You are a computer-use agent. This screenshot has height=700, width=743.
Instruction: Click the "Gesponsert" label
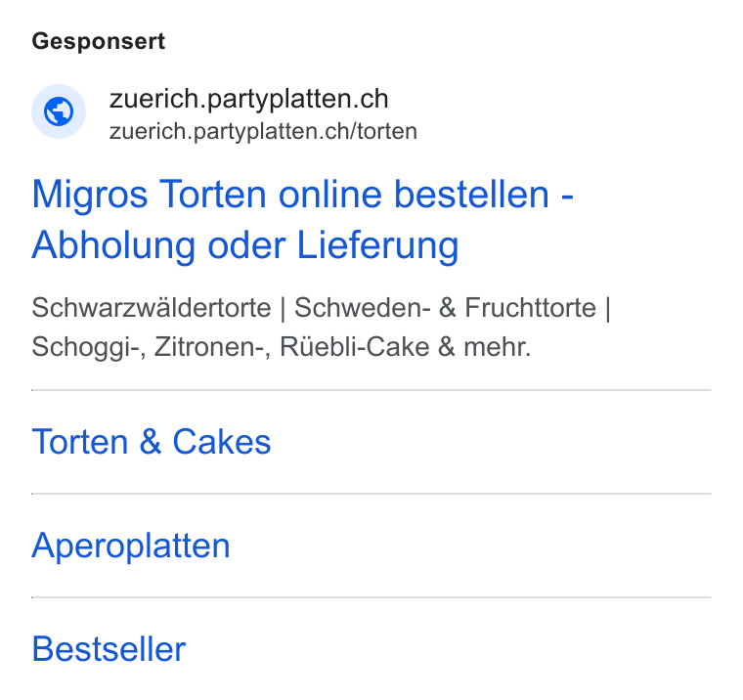click(98, 41)
